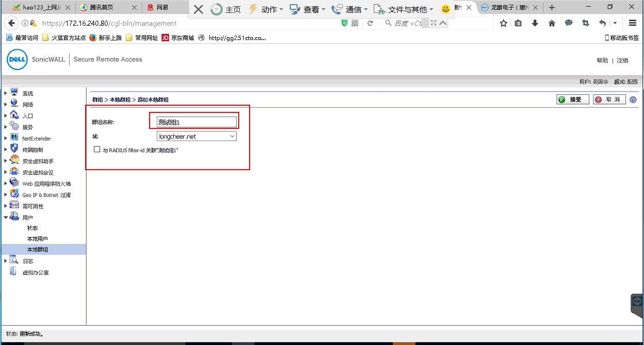Viewport: 644px width, 345px height.
Task: Click the 群组名称 text input field
Action: pos(196,122)
